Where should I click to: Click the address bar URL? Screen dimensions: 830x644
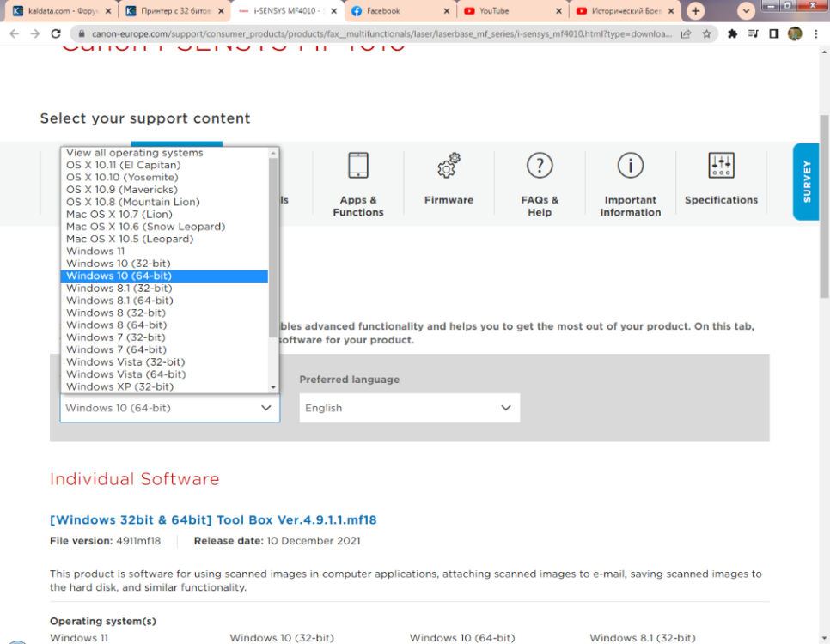(x=381, y=33)
